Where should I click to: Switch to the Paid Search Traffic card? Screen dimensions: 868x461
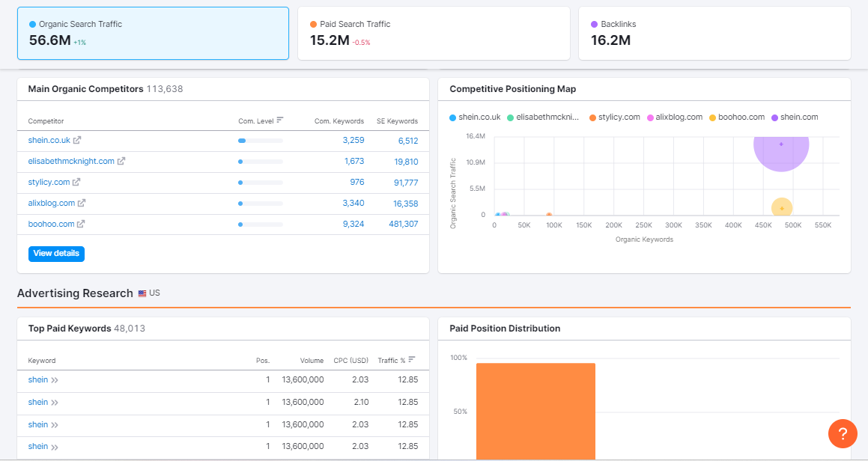point(434,34)
